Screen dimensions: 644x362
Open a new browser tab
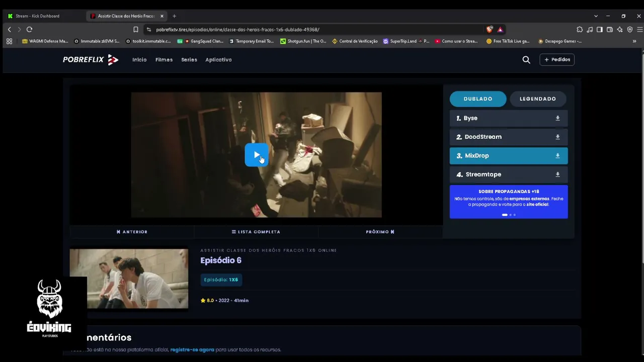point(174,16)
